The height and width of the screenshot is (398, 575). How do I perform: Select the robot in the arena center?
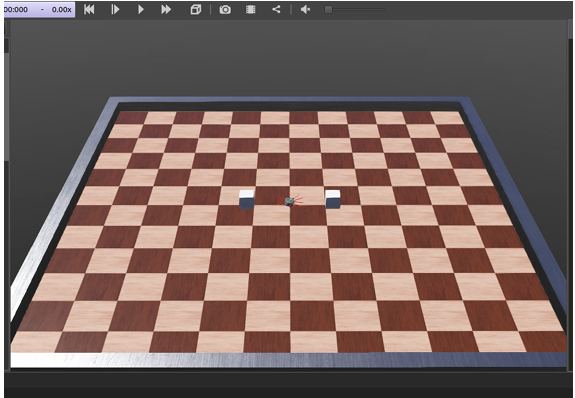(290, 201)
